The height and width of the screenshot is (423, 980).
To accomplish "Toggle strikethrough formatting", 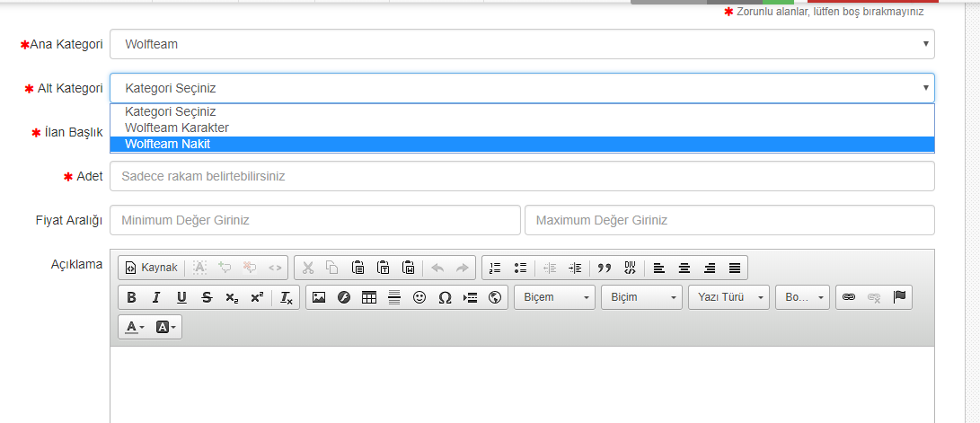I will coord(207,297).
